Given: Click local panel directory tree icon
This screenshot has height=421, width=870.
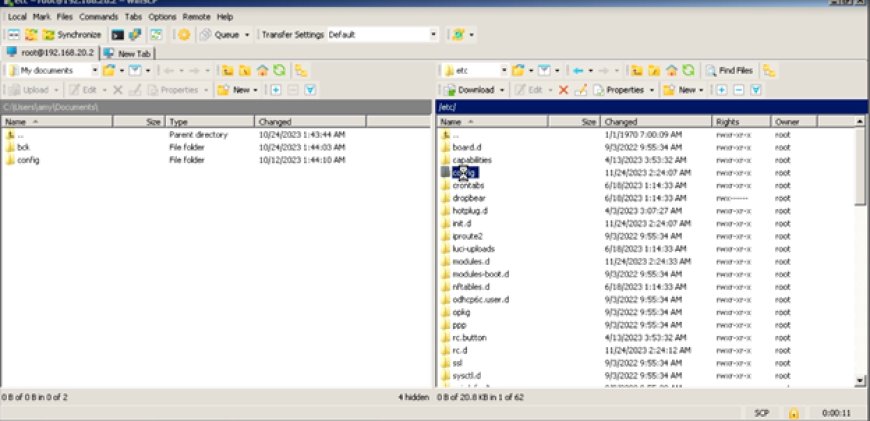Looking at the screenshot, I should pos(301,70).
